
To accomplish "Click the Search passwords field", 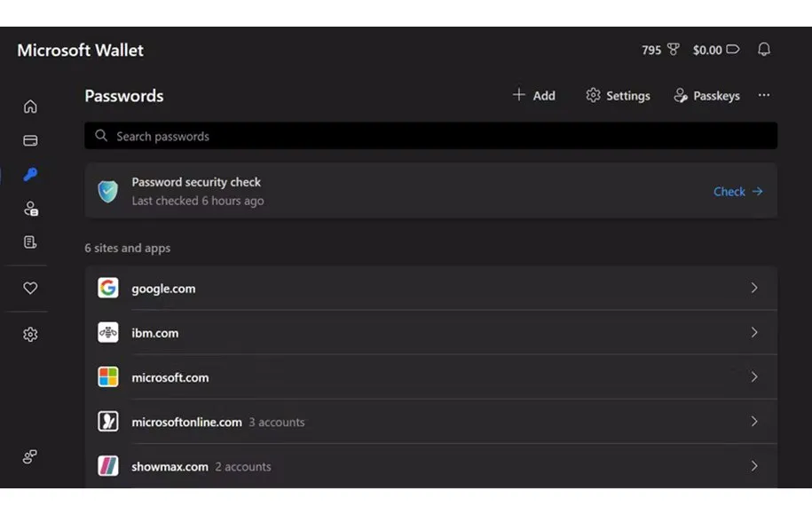I will [x=430, y=136].
